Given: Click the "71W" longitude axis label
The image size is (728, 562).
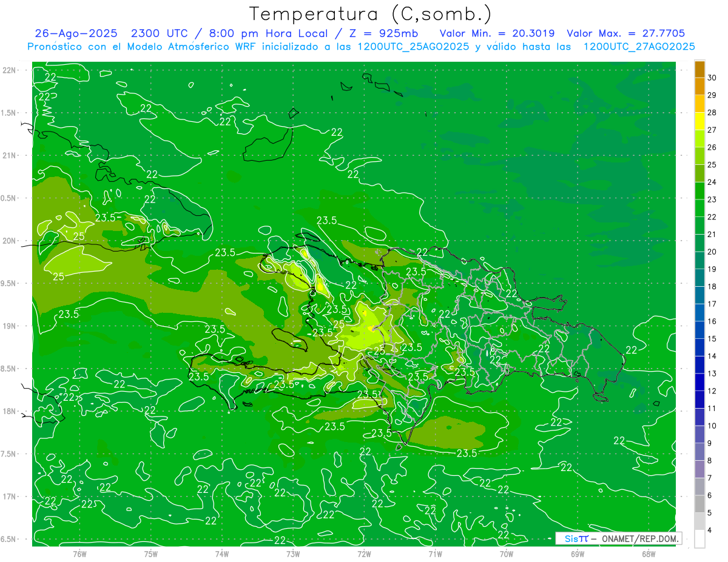Looking at the screenshot, I should pos(435,554).
